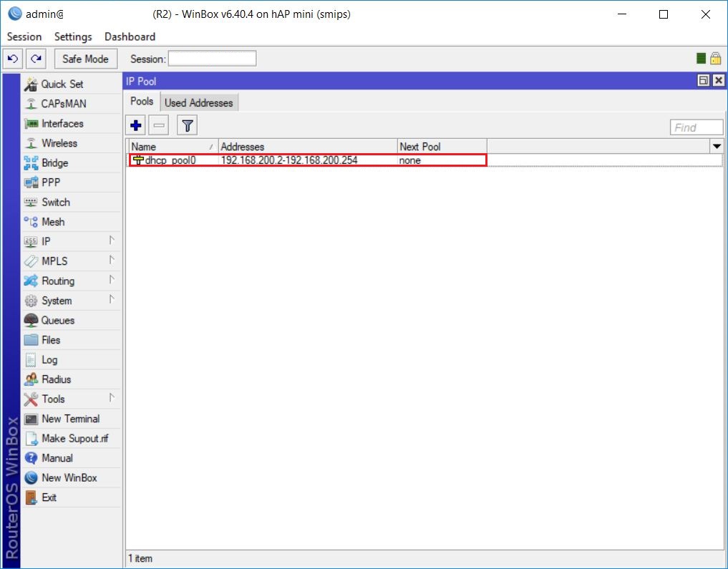The width and height of the screenshot is (728, 569).
Task: Toggle Safe Mode button
Action: tap(85, 59)
